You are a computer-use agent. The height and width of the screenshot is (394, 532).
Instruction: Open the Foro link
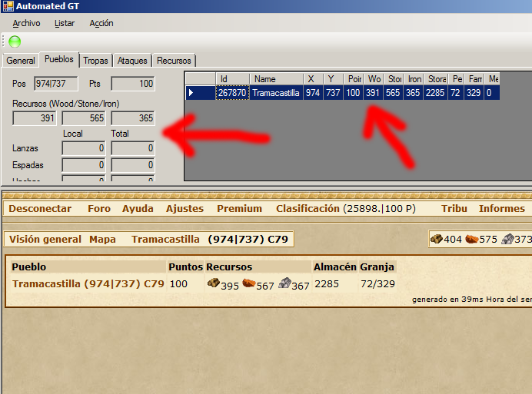tap(99, 209)
